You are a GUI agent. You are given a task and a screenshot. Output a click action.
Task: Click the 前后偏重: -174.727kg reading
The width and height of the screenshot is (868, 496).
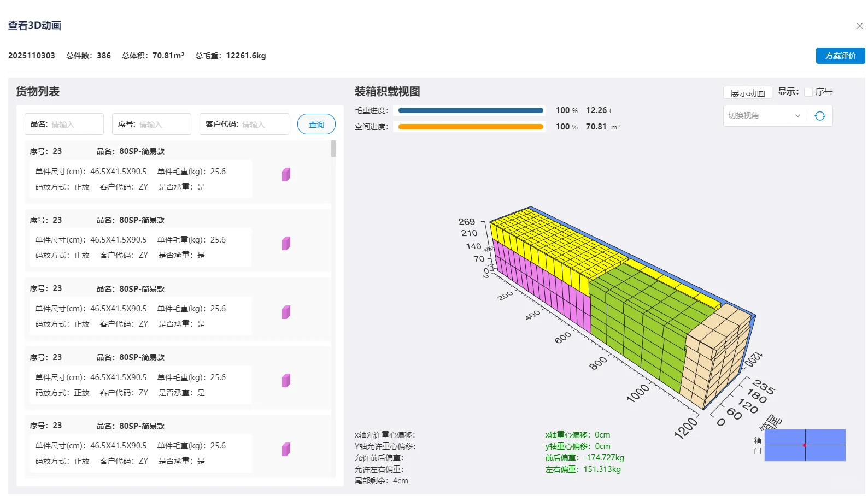pos(584,458)
